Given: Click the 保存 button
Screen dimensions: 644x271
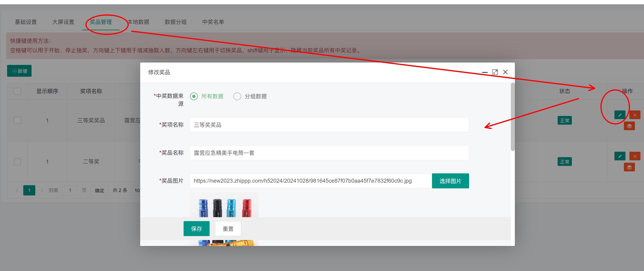Looking at the screenshot, I should [196, 229].
